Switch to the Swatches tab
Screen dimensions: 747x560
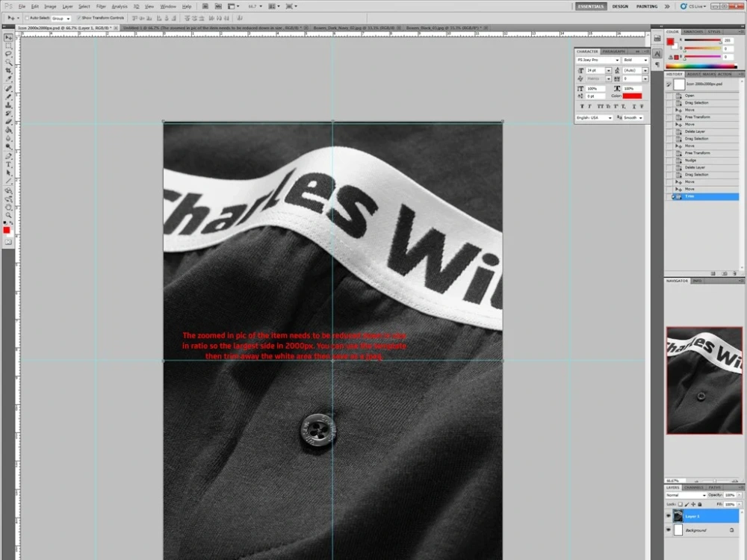(692, 31)
